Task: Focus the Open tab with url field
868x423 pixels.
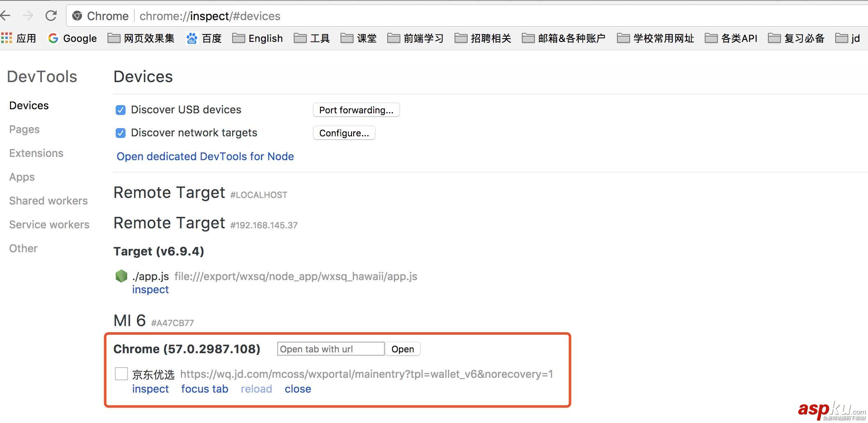Action: (x=331, y=349)
